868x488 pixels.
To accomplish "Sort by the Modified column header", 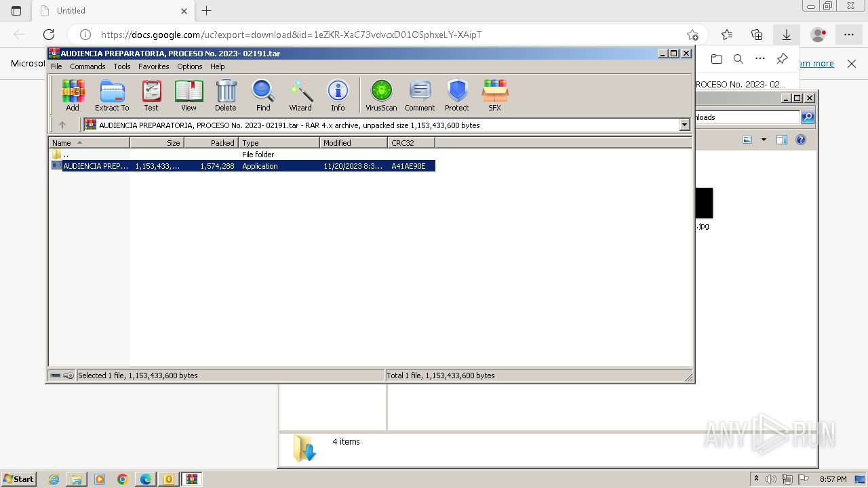I will pyautogui.click(x=353, y=142).
